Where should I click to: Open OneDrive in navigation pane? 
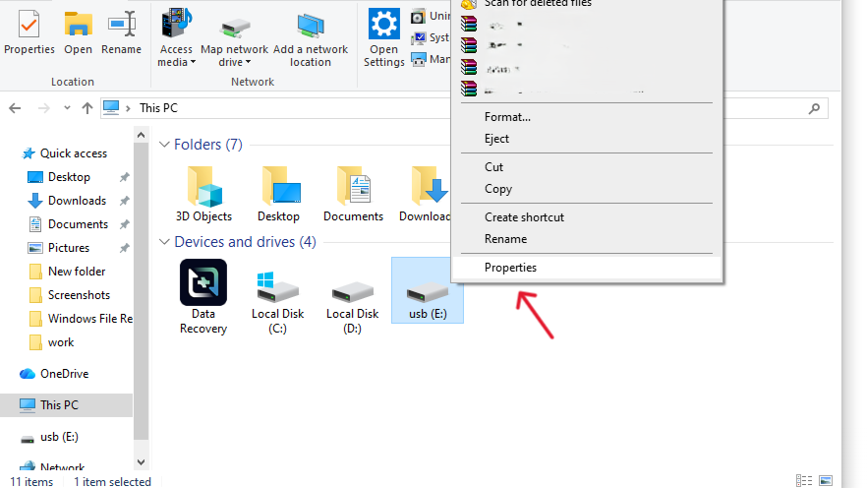(64, 374)
